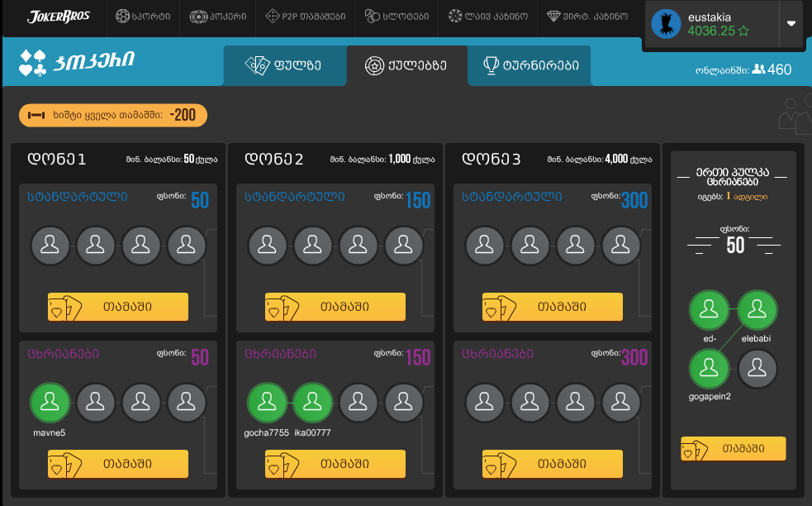The width and height of the screenshot is (812, 506).
Task: Play დონე 3 ცხრიანები 300 game
Action: [553, 464]
